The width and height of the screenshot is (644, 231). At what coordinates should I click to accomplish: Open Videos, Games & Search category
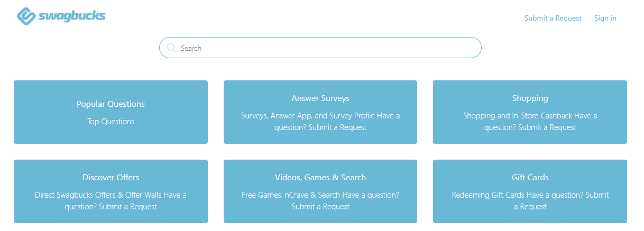[x=320, y=191]
